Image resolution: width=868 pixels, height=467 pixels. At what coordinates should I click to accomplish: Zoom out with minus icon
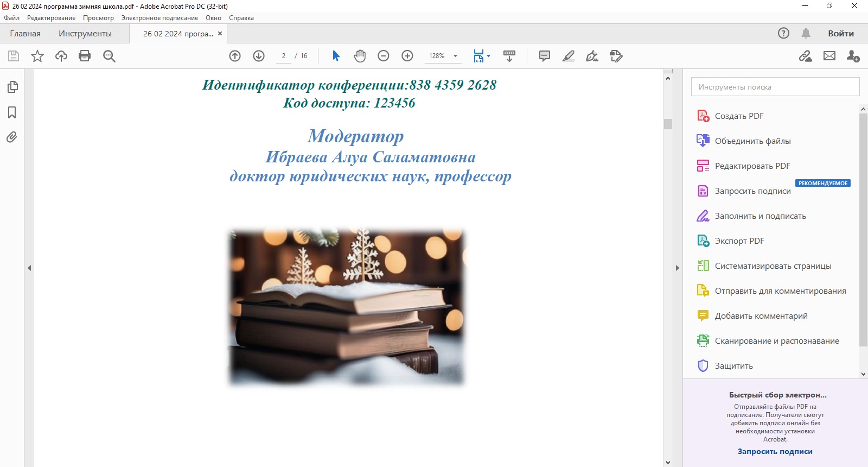click(384, 56)
